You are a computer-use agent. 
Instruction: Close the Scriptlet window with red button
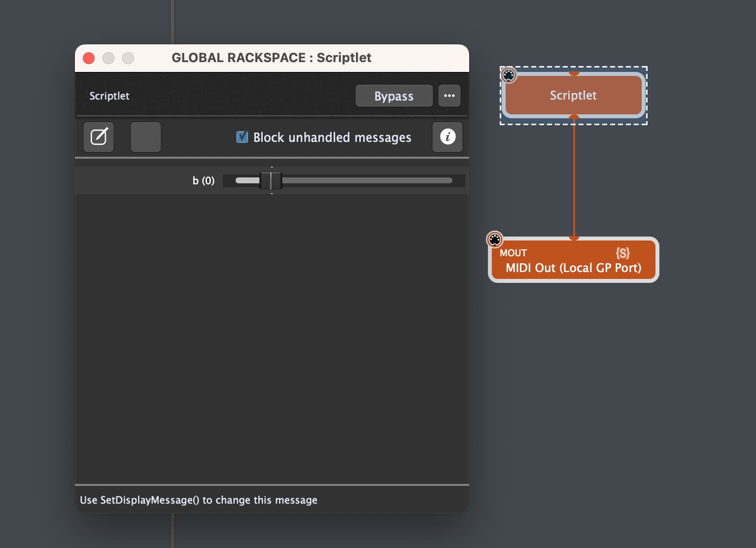89,58
